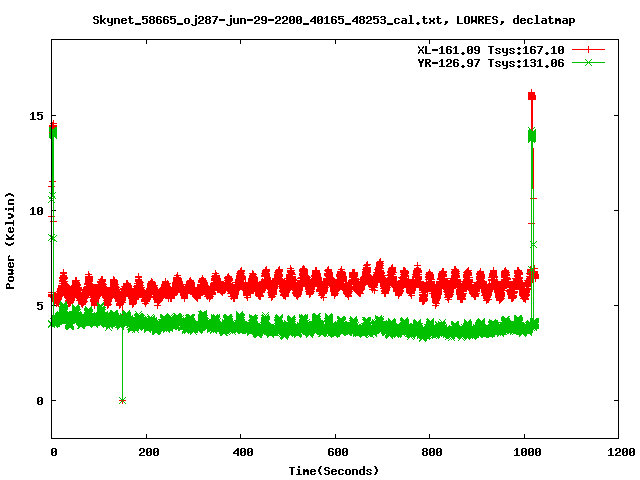640x480 pixels.
Task: Click the y-axis tick label 0
Action: (40, 401)
